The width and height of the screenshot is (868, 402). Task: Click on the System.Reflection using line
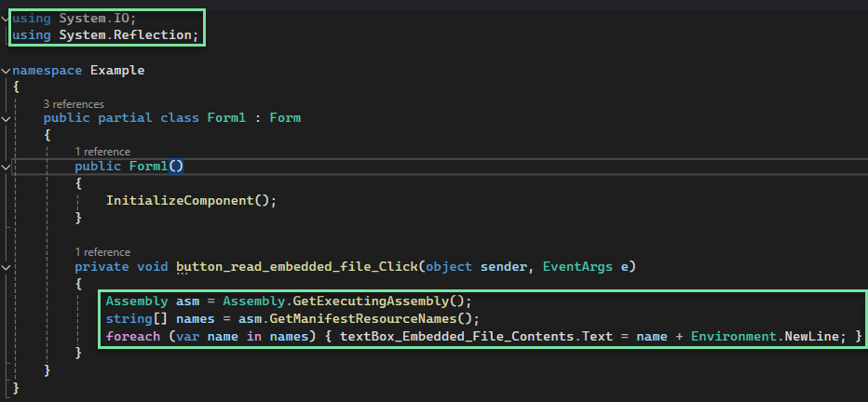[x=105, y=35]
